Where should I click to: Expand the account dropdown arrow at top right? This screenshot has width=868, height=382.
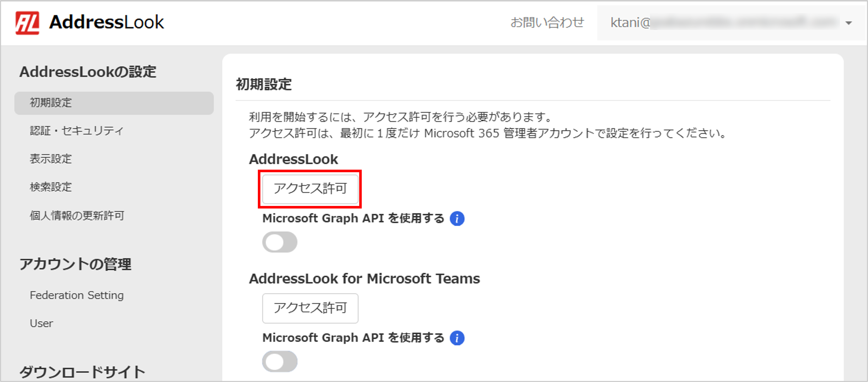[x=848, y=23]
